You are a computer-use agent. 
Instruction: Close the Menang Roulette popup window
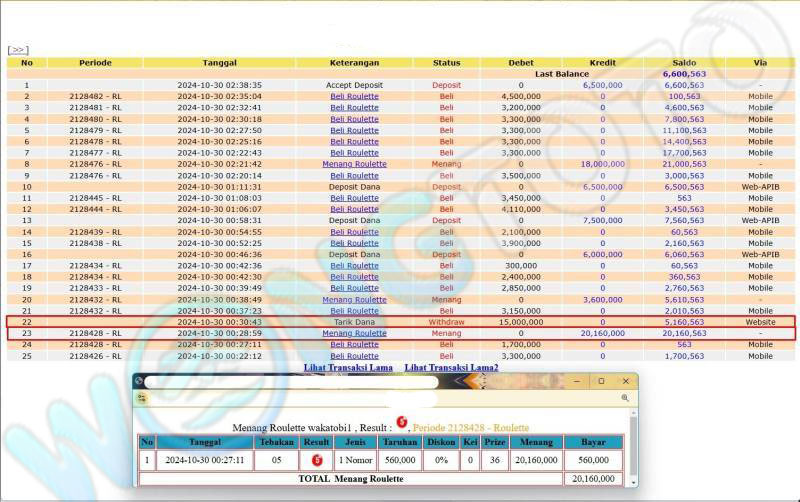pyautogui.click(x=627, y=381)
